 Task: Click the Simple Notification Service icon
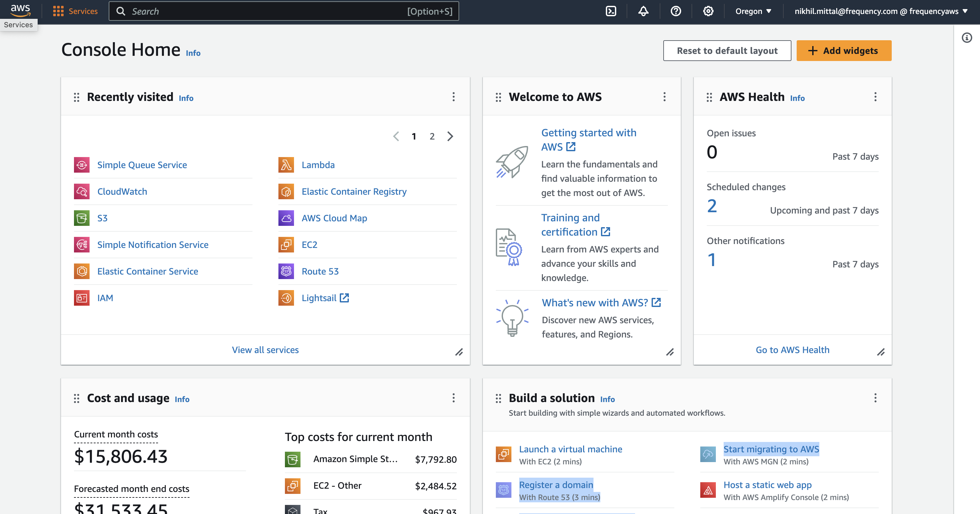coord(82,245)
